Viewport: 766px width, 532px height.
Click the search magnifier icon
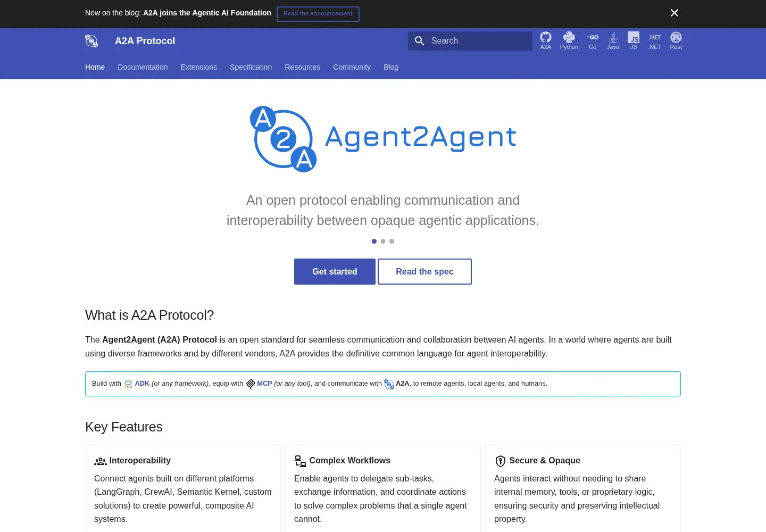click(x=419, y=41)
